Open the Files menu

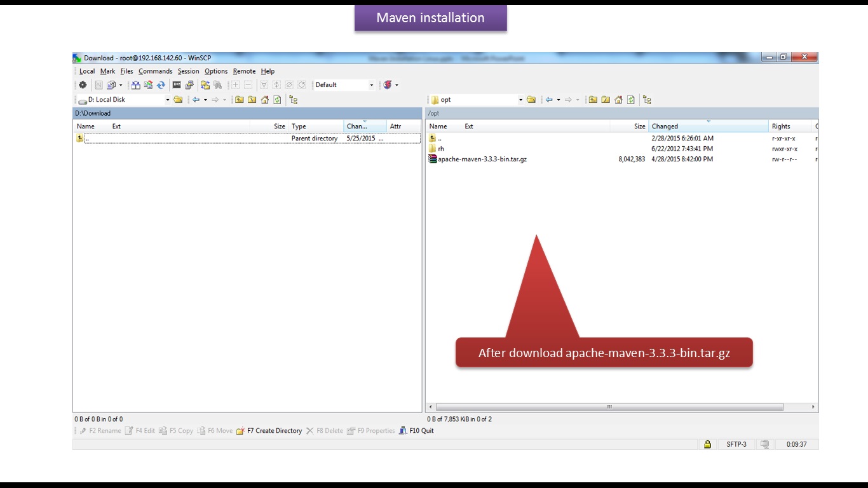click(x=126, y=71)
